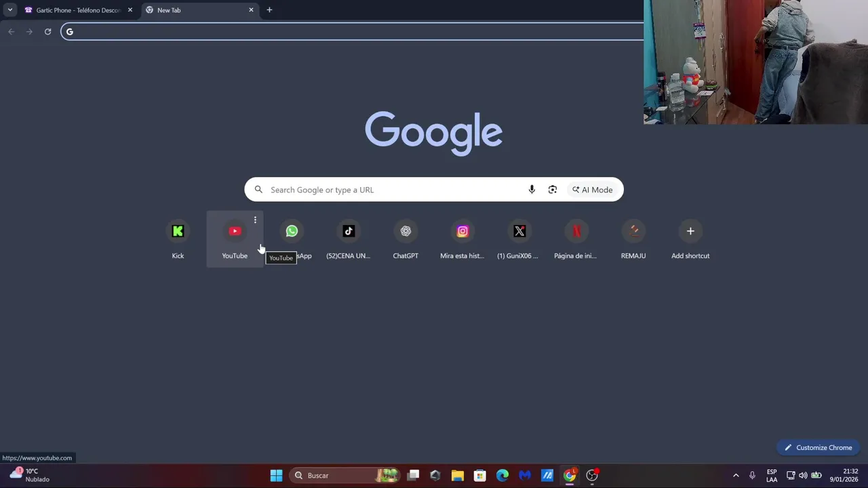Click the Search Google or type a URL box

tap(434, 190)
